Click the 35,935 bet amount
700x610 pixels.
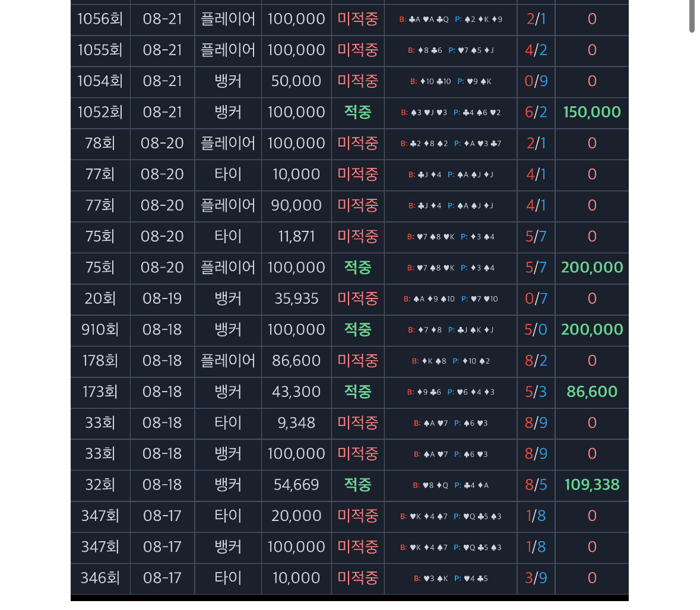296,298
